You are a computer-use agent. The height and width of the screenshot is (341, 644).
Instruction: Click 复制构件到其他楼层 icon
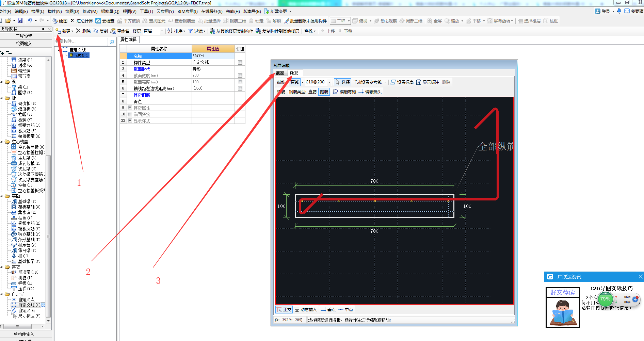pyautogui.click(x=258, y=31)
